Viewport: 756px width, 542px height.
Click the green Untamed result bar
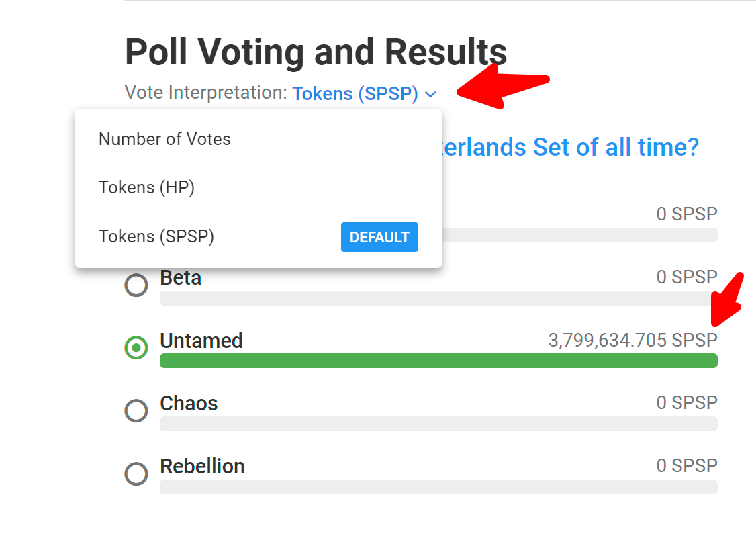coord(438,361)
